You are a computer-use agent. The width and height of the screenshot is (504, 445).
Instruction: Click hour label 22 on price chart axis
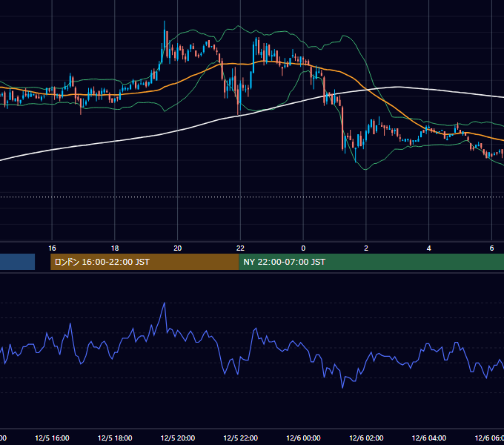coord(240,248)
